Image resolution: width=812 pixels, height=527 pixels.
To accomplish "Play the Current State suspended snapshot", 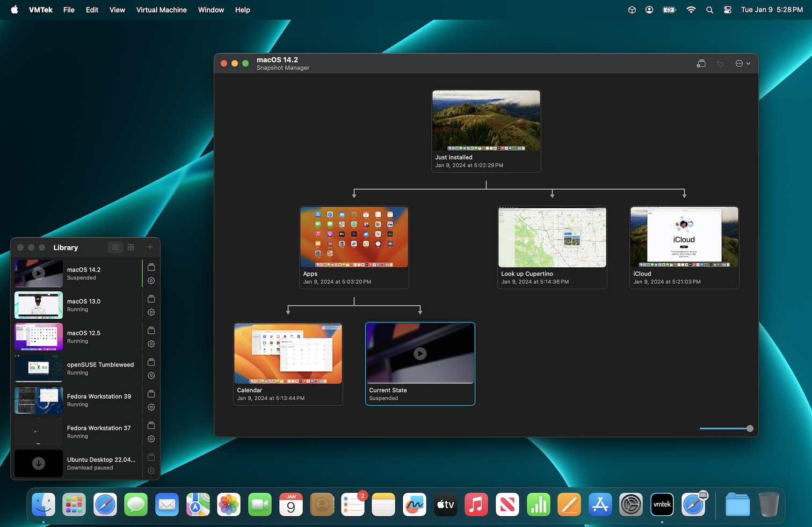I will tap(420, 353).
